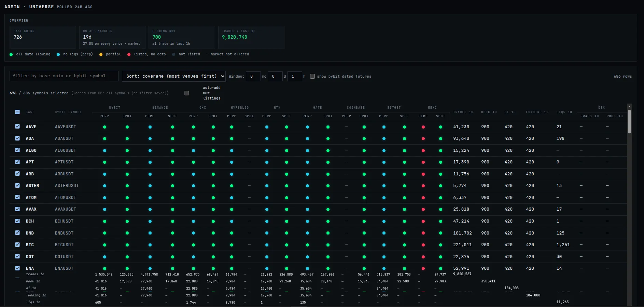Click AAVE Bybit perp status dot

point(104,127)
